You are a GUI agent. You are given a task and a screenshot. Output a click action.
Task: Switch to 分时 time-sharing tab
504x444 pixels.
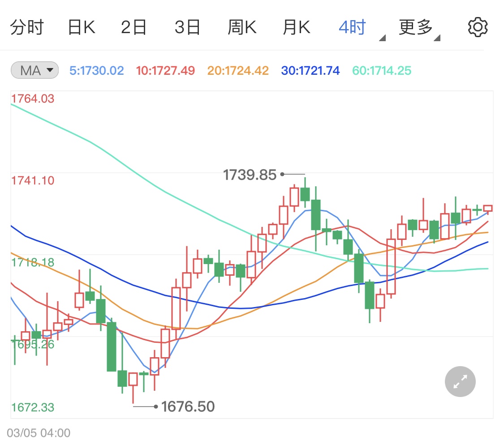click(27, 27)
